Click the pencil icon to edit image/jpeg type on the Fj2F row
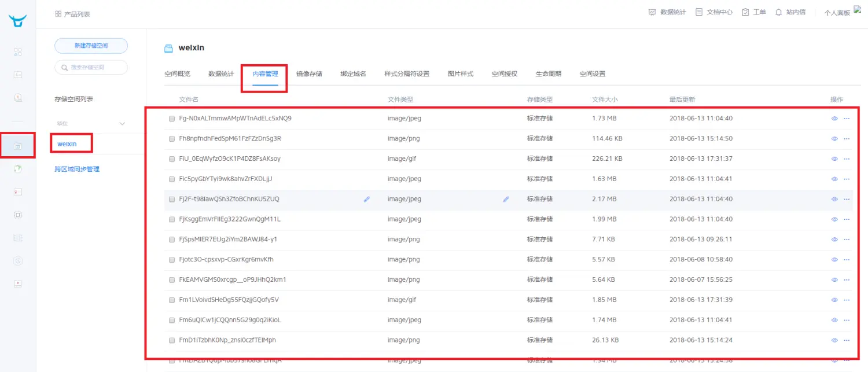 tap(506, 199)
